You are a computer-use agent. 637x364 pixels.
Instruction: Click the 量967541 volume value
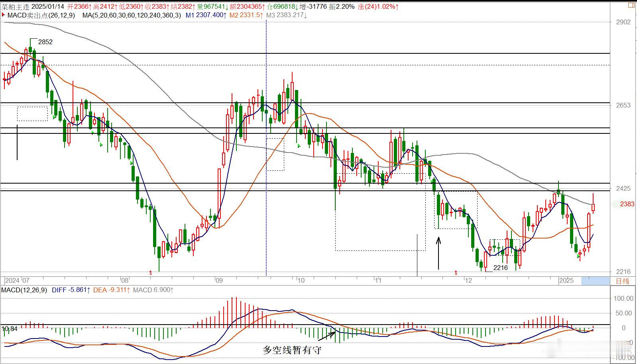click(213, 7)
